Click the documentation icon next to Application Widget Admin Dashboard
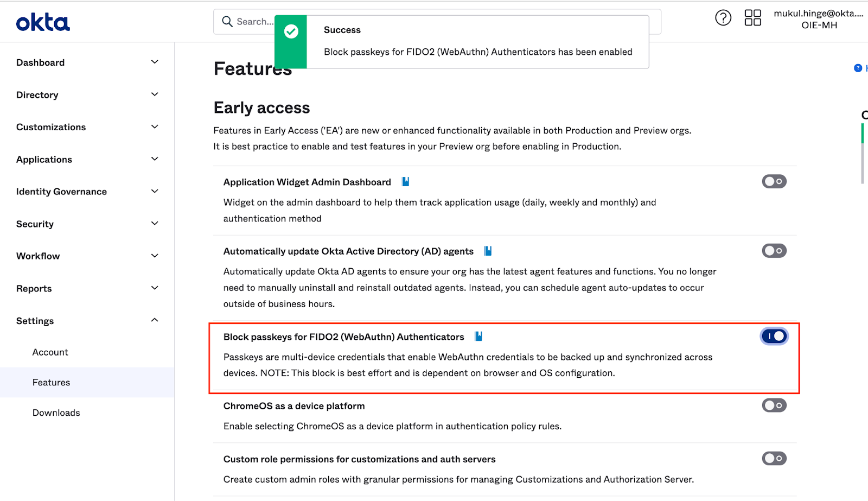The height and width of the screenshot is (501, 868). tap(405, 181)
